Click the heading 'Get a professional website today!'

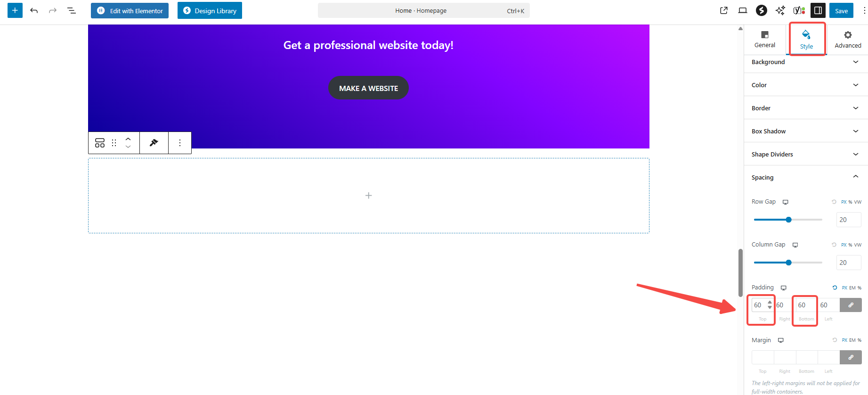click(x=368, y=45)
